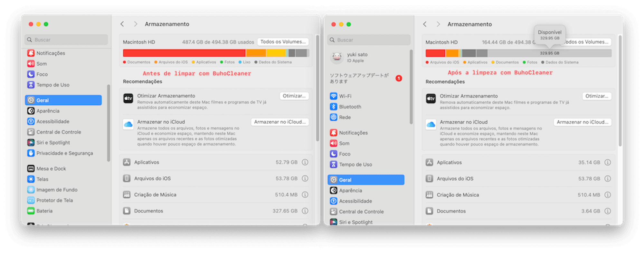Go back using the left window's back arrow
644x253 pixels.
pyautogui.click(x=122, y=24)
